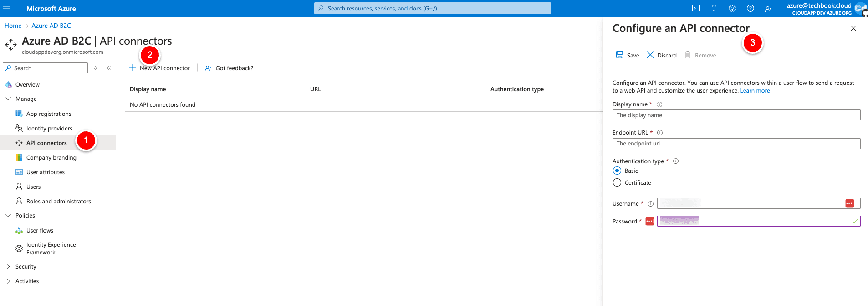Click the top bar feedback icon
This screenshot has height=306, width=868.
[769, 8]
